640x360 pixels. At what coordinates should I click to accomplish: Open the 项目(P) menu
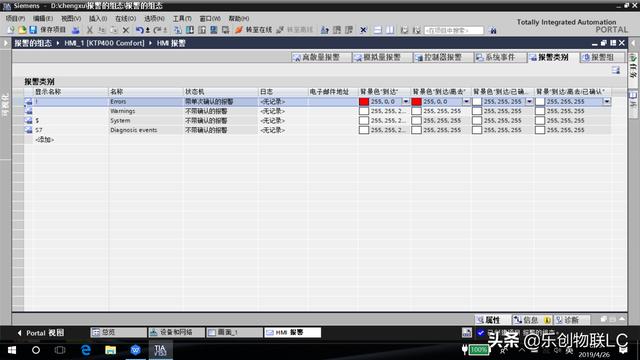pos(15,18)
